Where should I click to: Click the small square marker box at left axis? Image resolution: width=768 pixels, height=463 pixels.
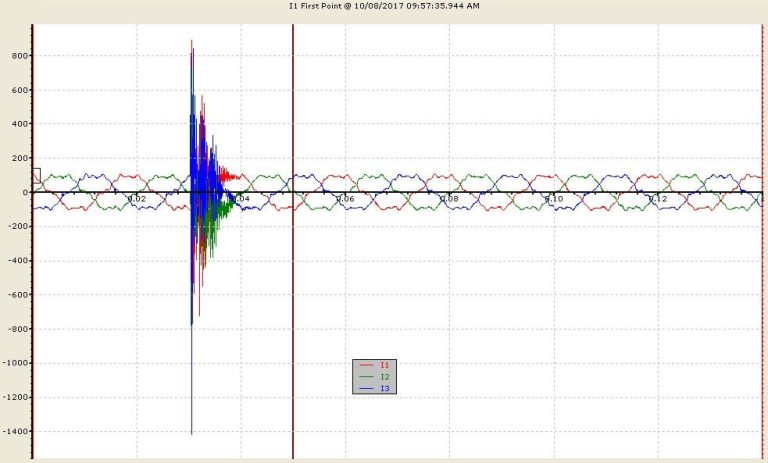tap(36, 175)
